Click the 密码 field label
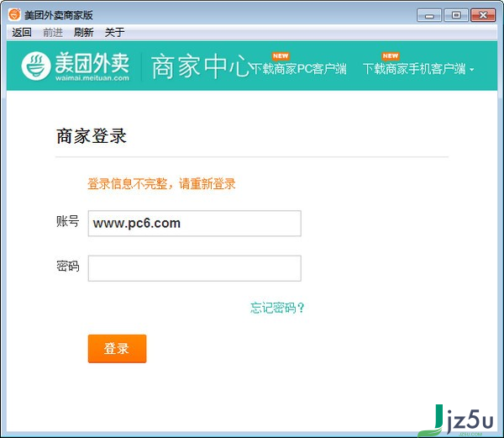Screen dimensions: 504x438 (67, 266)
